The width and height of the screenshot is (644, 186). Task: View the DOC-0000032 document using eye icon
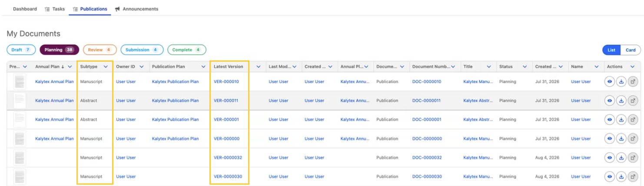[x=610, y=158]
